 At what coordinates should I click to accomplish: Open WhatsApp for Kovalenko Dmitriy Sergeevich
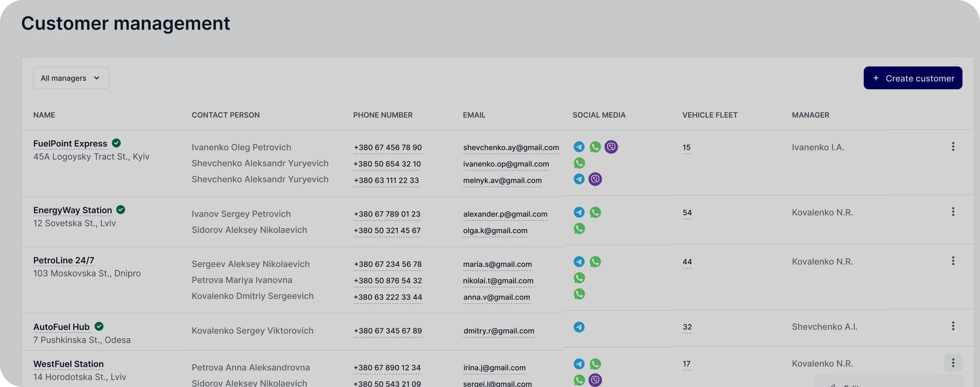579,294
